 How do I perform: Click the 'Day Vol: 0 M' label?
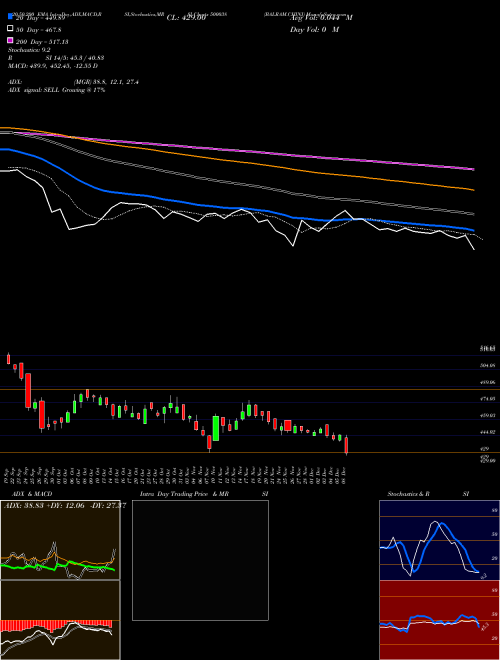click(x=314, y=29)
